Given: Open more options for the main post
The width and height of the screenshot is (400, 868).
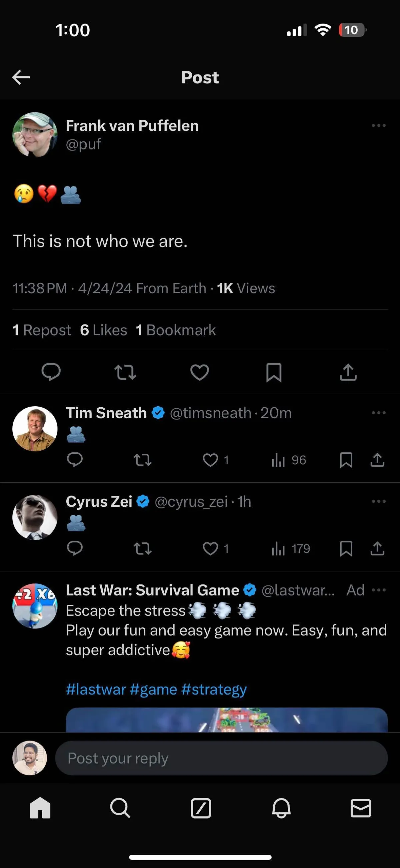Looking at the screenshot, I should point(378,125).
